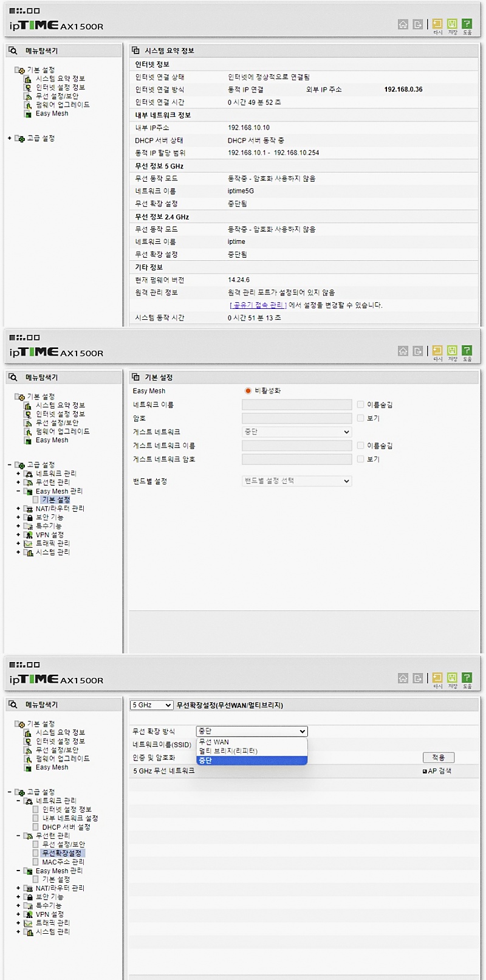Click the 게스트 네트워크 암호 input field
This screenshot has width=486, height=980.
tap(297, 459)
